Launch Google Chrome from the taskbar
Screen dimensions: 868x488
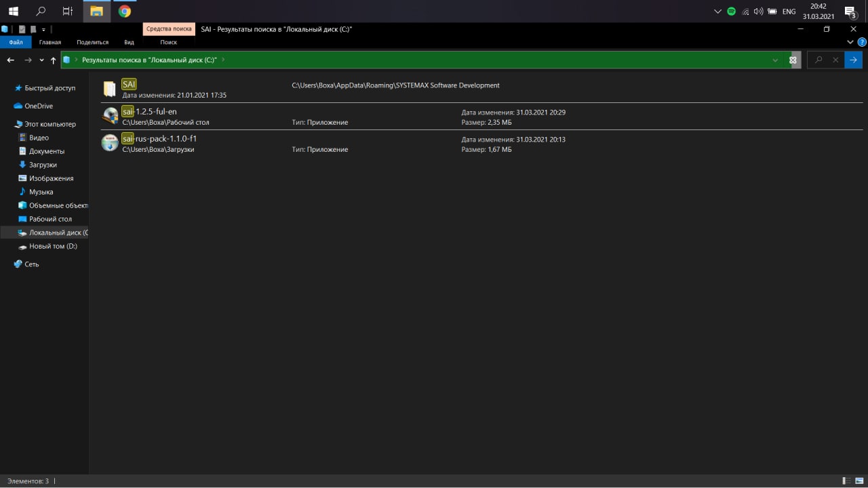(x=124, y=11)
